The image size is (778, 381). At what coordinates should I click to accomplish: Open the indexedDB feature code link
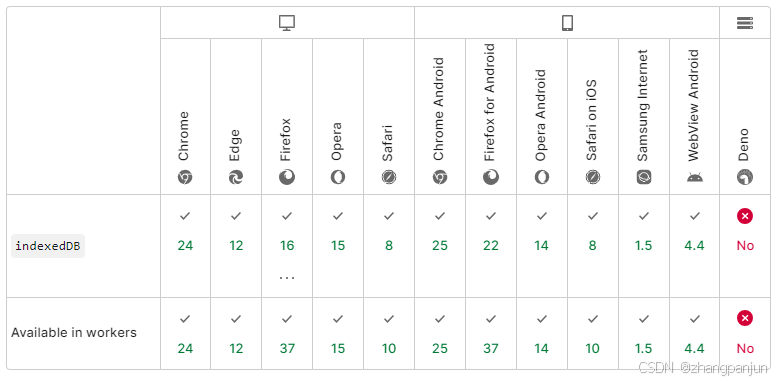pyautogui.click(x=48, y=246)
